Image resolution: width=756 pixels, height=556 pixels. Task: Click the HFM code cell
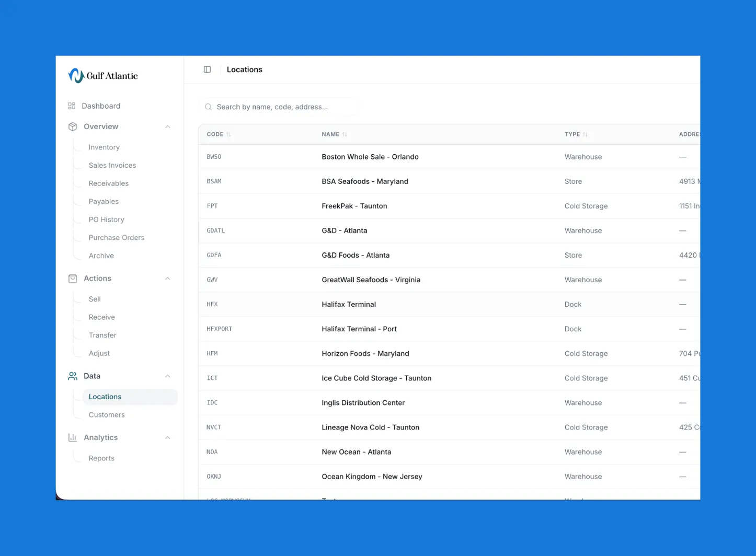click(x=212, y=353)
